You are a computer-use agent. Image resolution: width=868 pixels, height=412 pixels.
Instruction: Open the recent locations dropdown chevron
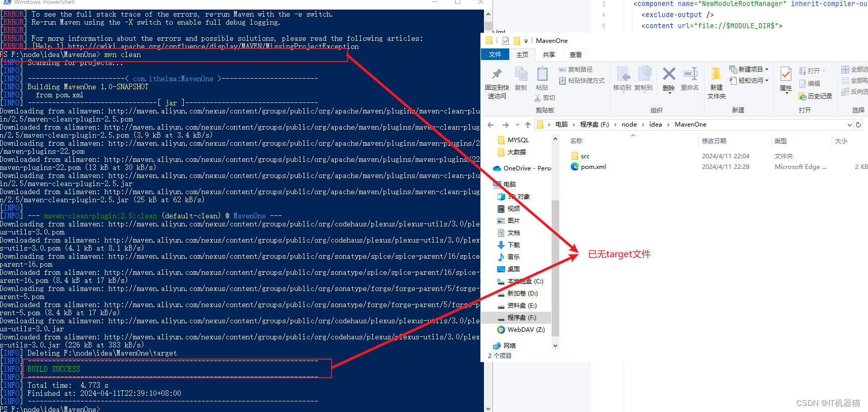[x=517, y=125]
